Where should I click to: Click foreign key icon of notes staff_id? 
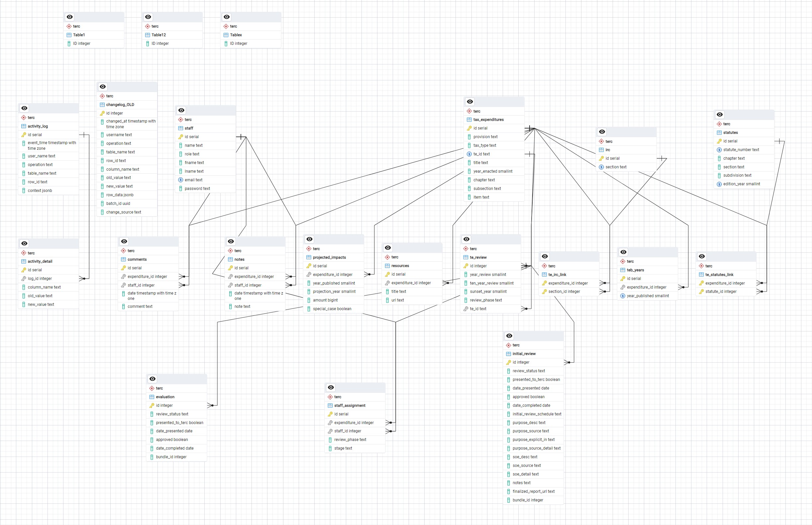click(231, 285)
